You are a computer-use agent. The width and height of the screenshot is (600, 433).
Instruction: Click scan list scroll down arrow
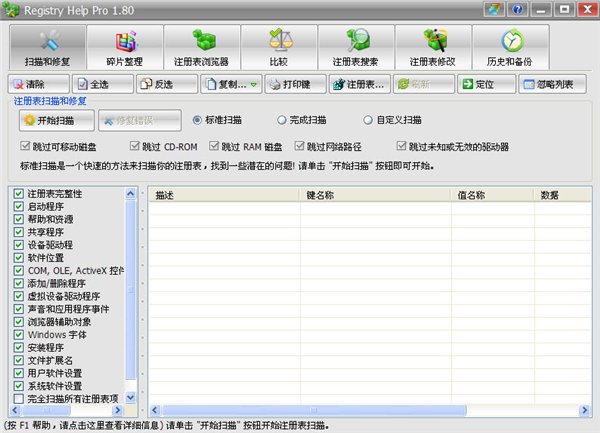pyautogui.click(x=130, y=397)
